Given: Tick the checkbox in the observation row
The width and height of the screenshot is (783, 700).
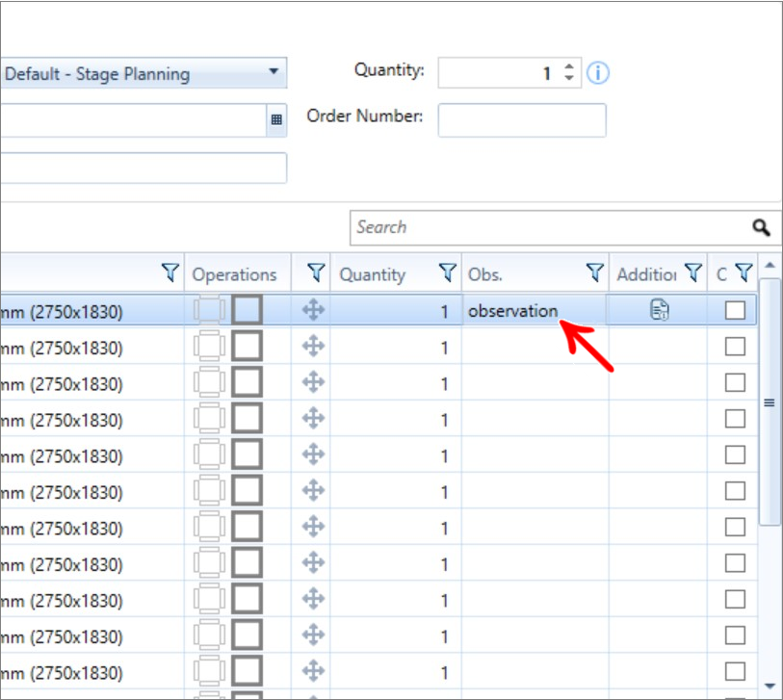Looking at the screenshot, I should [x=735, y=310].
